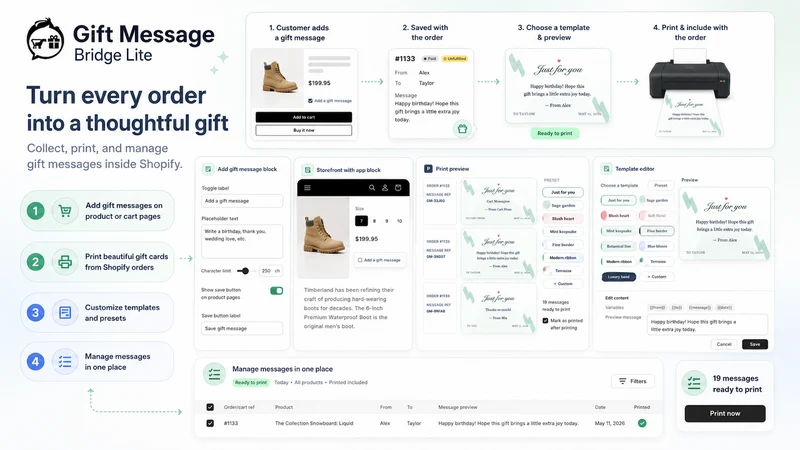Click the green printed checkmark for order #1133

pyautogui.click(x=642, y=423)
